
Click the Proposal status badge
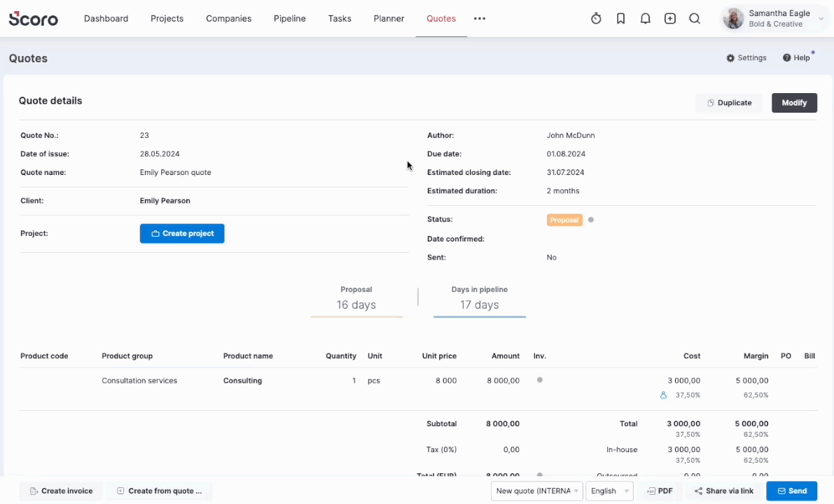pos(564,220)
